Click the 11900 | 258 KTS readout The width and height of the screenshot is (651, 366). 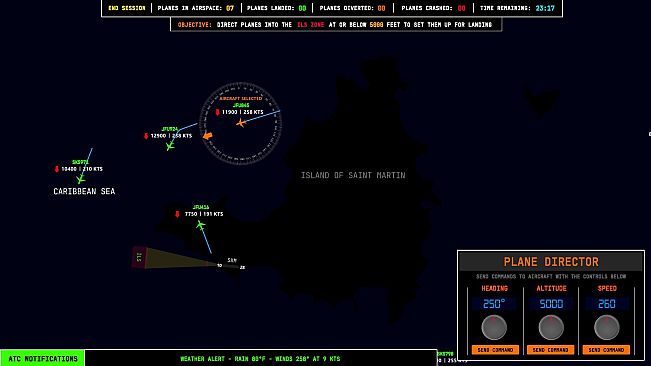[x=242, y=112]
